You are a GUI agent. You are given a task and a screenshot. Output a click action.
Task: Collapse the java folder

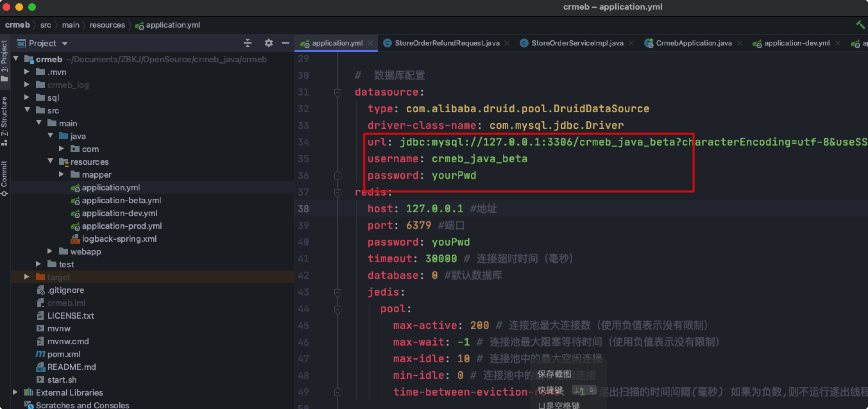50,136
